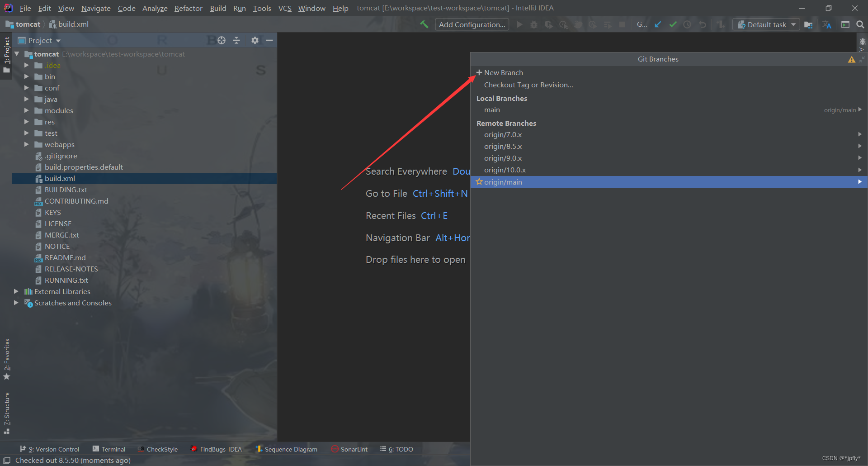Click the Run Anything terminal-window icon
This screenshot has height=466, width=868.
pyautogui.click(x=845, y=24)
